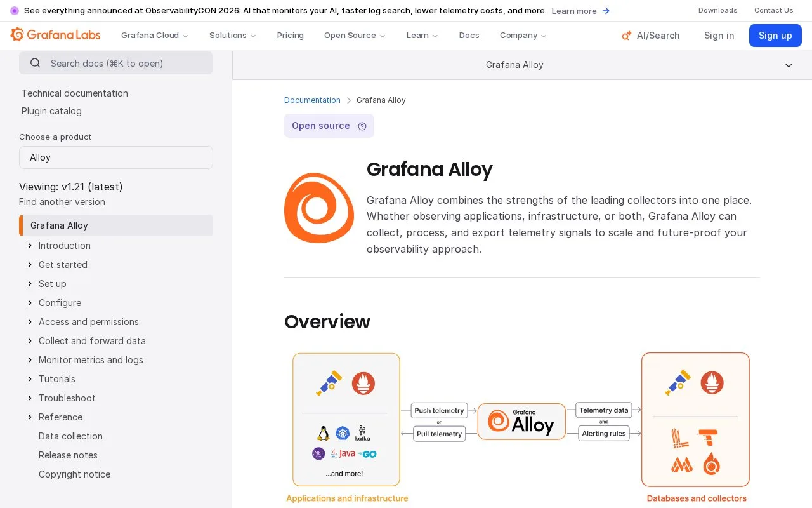This screenshot has height=508, width=812.
Task: Click the Documentation breadcrumb link
Action: 312,100
